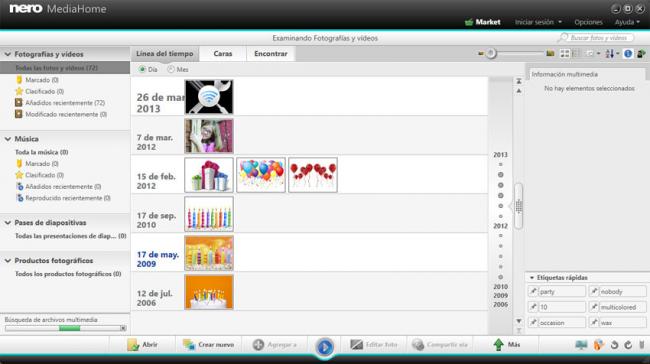Switch to the Caras tab
The width and height of the screenshot is (650, 364).
coord(223,54)
